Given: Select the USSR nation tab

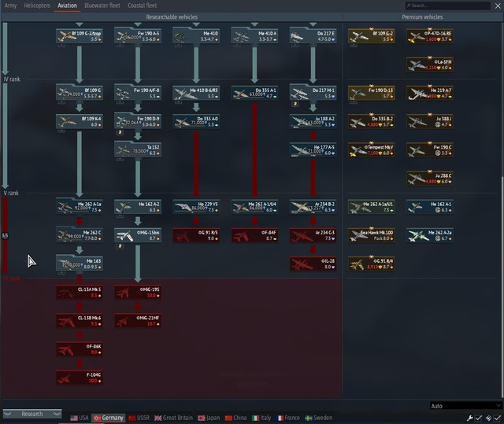Looking at the screenshot, I should [139, 418].
